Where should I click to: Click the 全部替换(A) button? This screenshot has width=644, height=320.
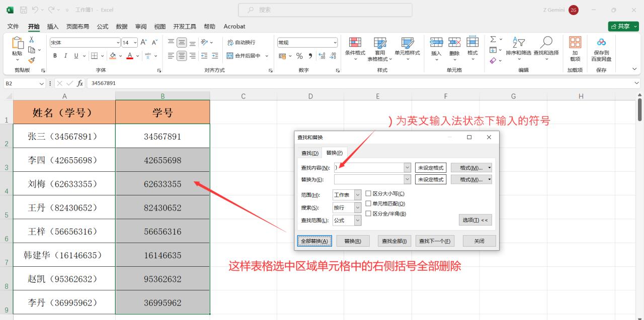314,241
